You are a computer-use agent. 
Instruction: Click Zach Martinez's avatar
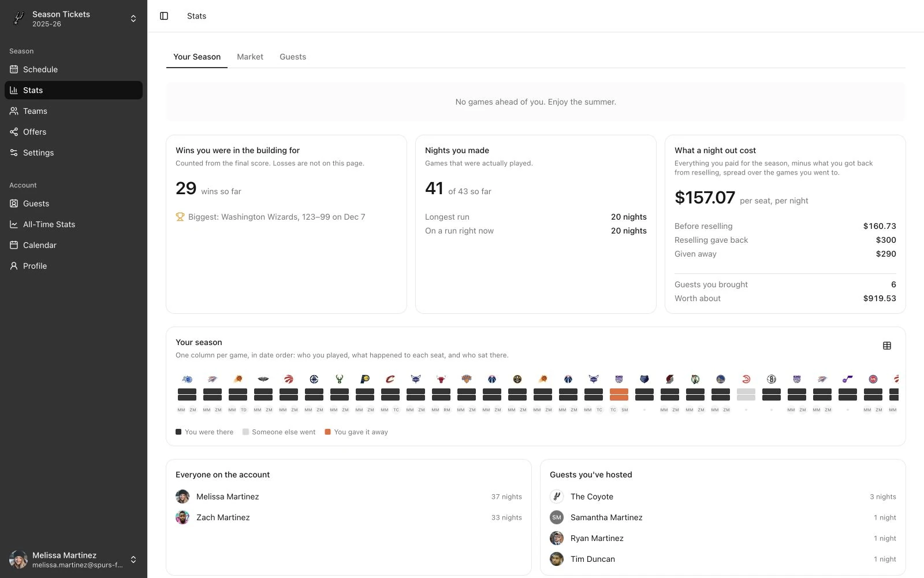point(182,517)
